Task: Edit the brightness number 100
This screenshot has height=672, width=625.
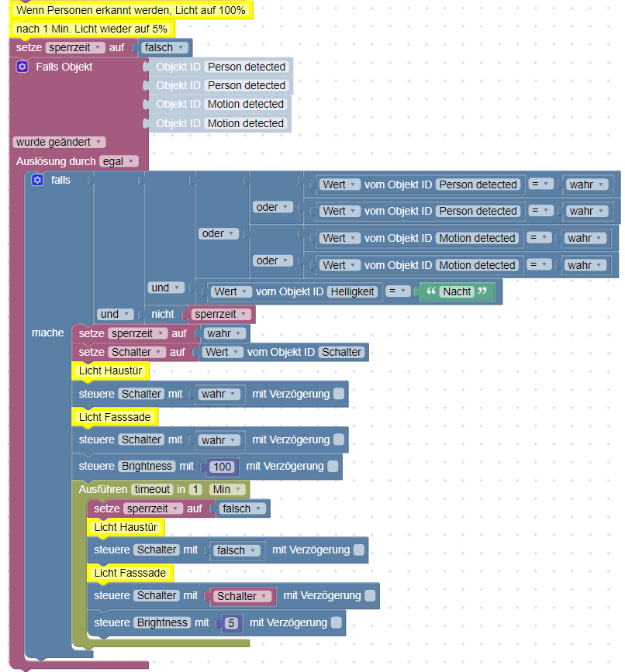Action: [222, 467]
